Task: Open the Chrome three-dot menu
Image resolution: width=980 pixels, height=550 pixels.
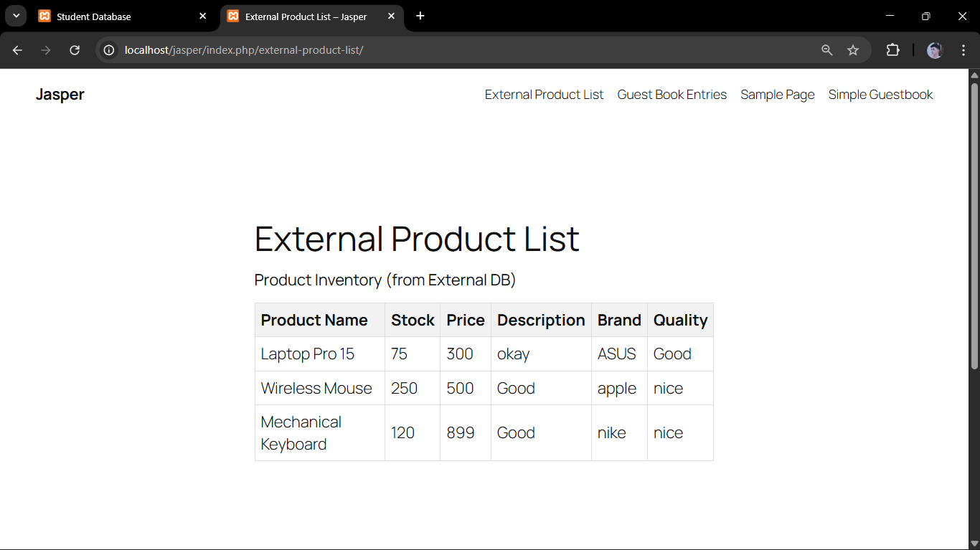Action: [963, 50]
